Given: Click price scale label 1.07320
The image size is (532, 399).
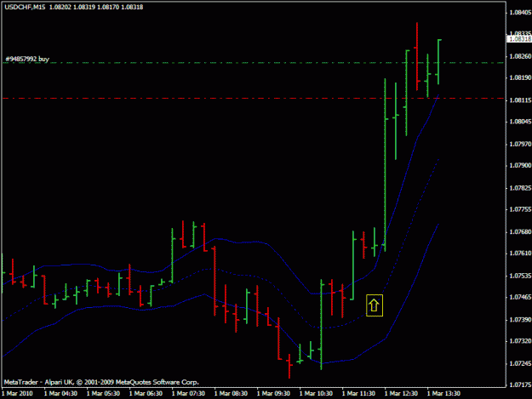Looking at the screenshot, I should tap(520, 340).
